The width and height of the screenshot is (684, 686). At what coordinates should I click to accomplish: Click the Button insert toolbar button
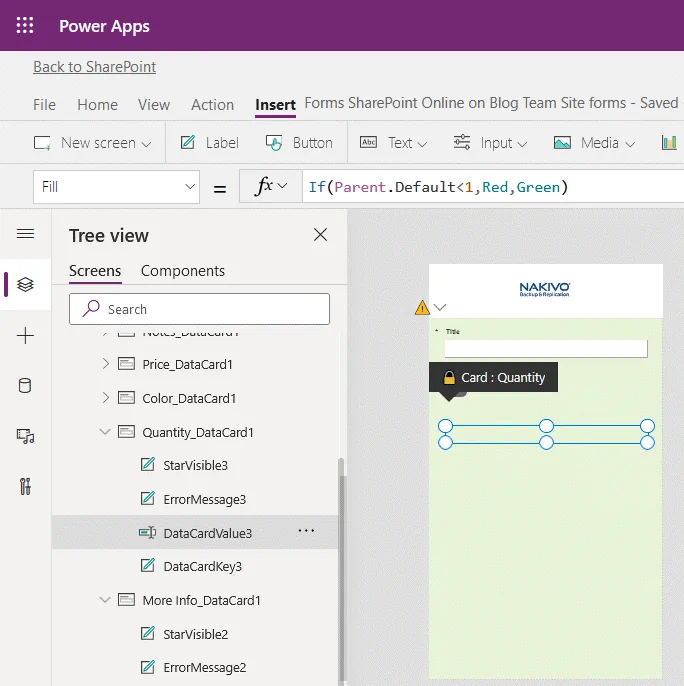tap(300, 143)
